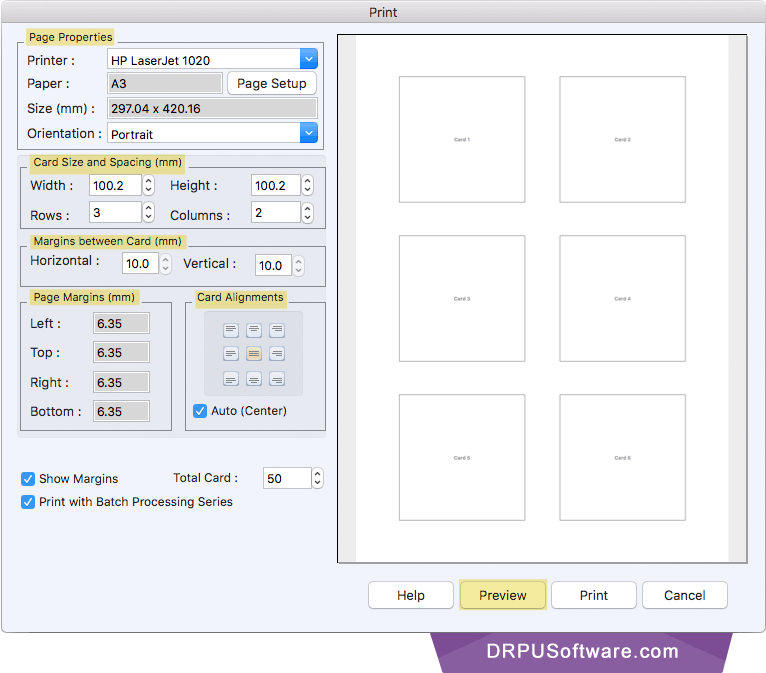Viewport: 766px width, 673px height.
Task: Click the Rows input field
Action: [115, 212]
